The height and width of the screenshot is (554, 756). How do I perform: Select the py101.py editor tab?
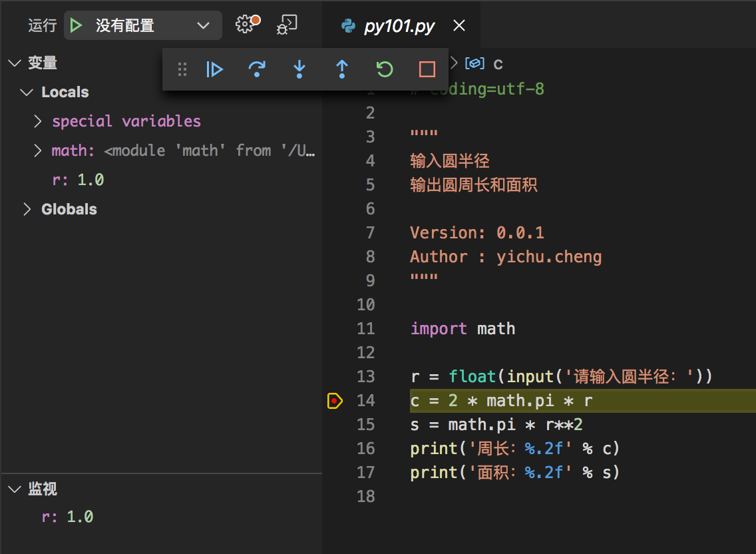coord(399,26)
